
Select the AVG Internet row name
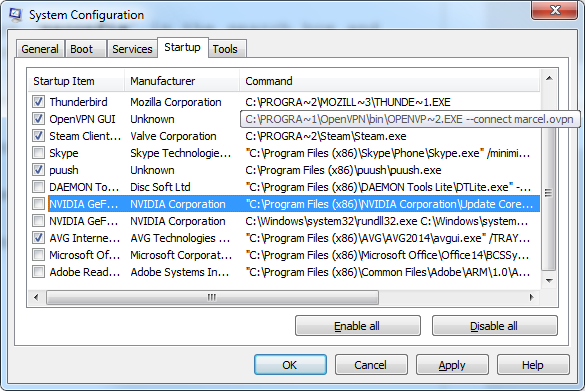point(85,238)
